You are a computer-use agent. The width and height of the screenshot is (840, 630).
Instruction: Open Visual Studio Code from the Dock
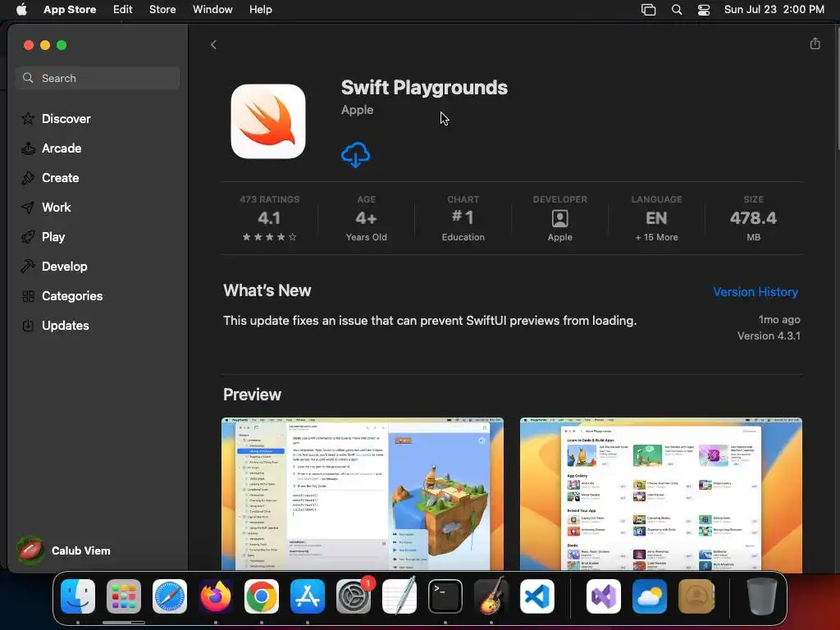click(x=537, y=596)
